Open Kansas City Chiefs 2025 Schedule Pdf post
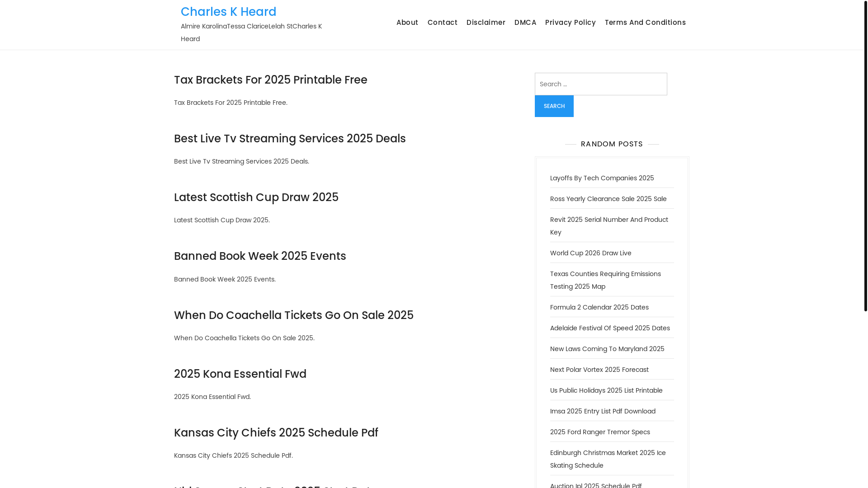 [x=276, y=433]
